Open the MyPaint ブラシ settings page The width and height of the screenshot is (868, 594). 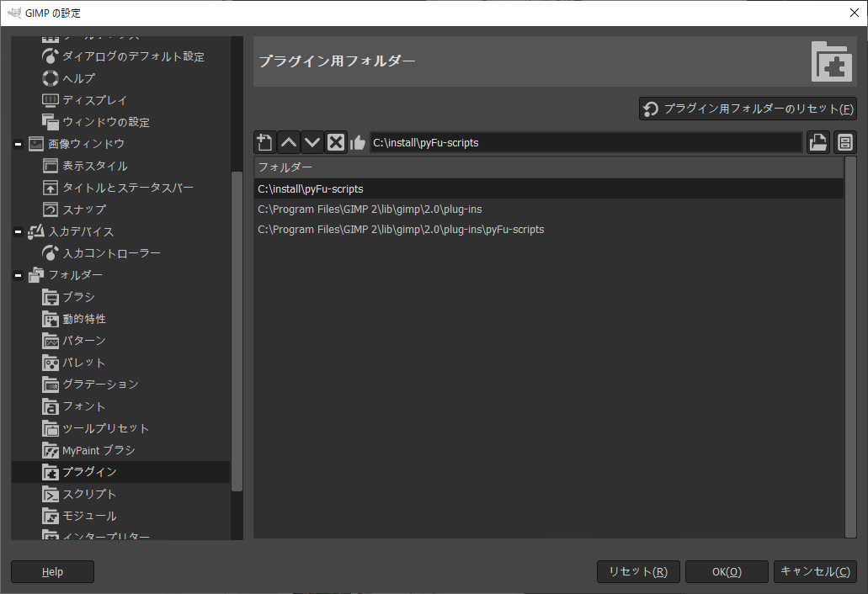(x=99, y=450)
